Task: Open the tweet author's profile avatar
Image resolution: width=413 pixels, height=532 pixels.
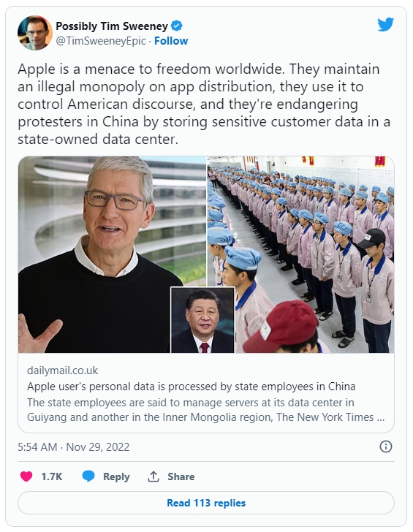Action: pos(35,33)
